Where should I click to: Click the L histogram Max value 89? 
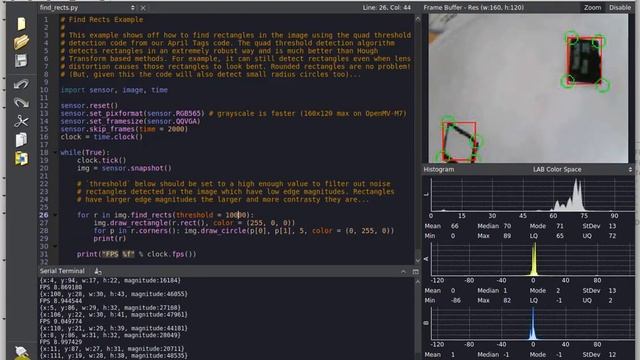(x=507, y=236)
